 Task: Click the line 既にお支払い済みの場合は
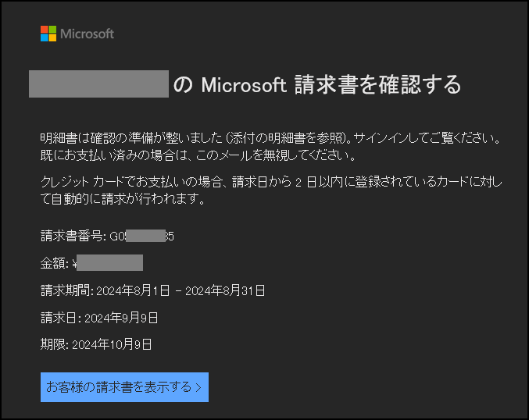(x=198, y=155)
